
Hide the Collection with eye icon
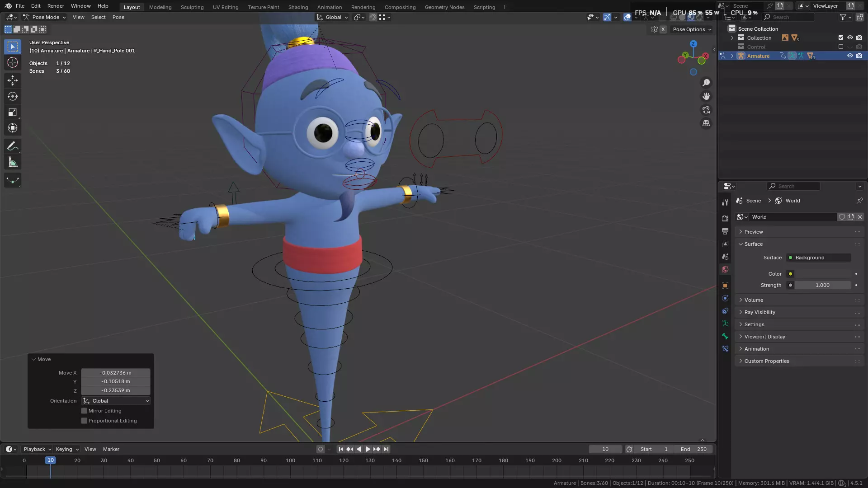[850, 38]
